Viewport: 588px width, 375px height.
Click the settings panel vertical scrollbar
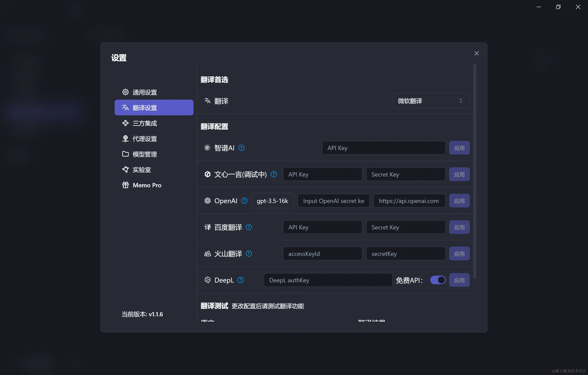pos(475,171)
